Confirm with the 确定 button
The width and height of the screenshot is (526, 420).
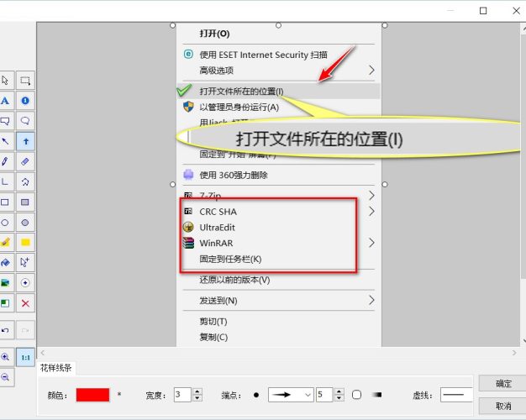click(502, 383)
